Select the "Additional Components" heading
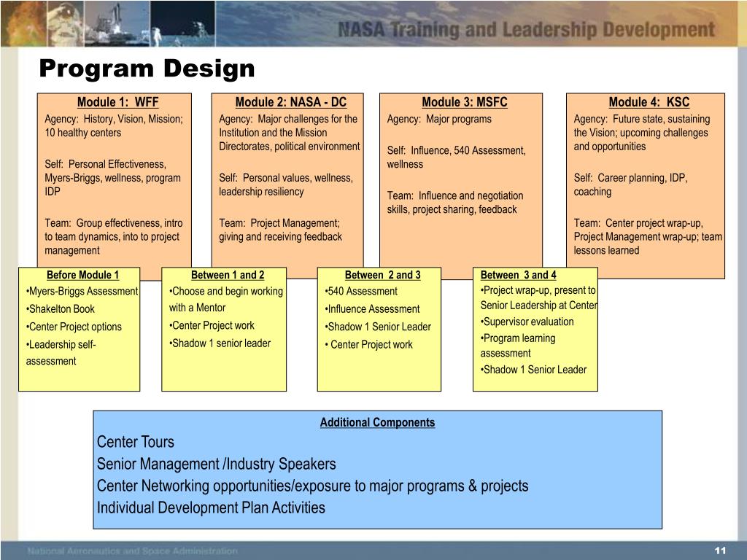 tap(377, 422)
